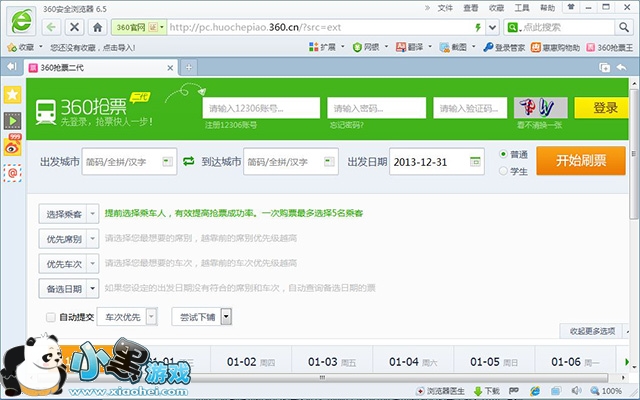Open the departure date calendar icon

pos(475,162)
